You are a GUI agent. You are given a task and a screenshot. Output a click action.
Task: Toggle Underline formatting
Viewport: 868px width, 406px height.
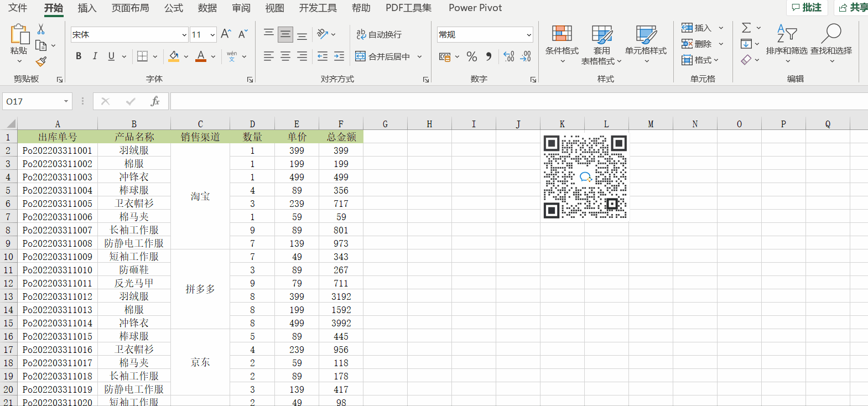[111, 56]
